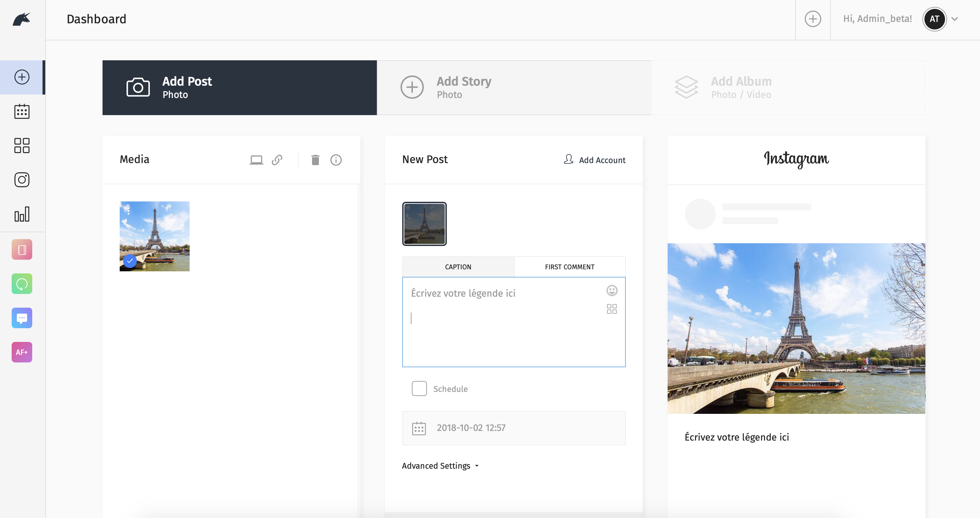Click the AT user avatar
The height and width of the screenshot is (518, 980).
[934, 19]
